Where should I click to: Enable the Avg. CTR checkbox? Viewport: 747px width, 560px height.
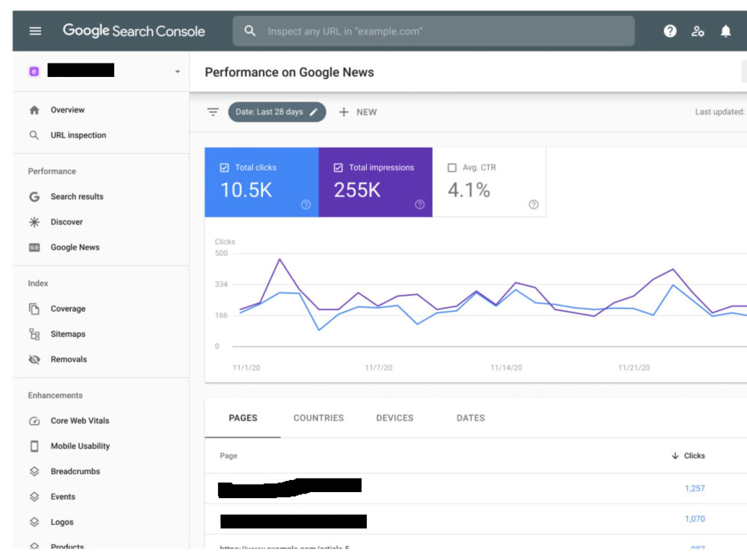click(452, 167)
